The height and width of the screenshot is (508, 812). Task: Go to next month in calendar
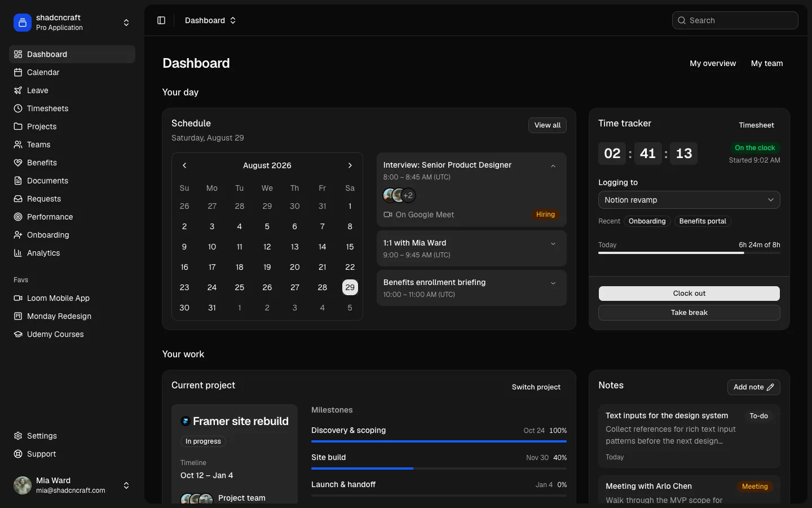[x=350, y=165]
